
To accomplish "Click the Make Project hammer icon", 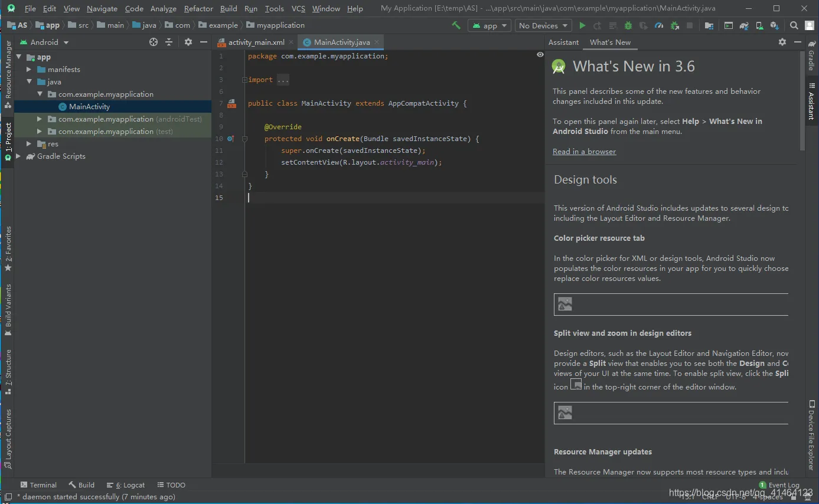I will coord(456,25).
